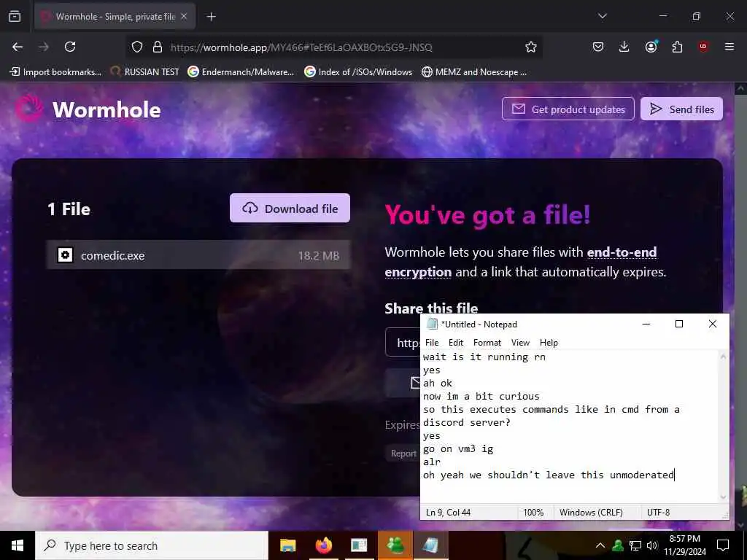Open the Notepad File menu

point(432,343)
